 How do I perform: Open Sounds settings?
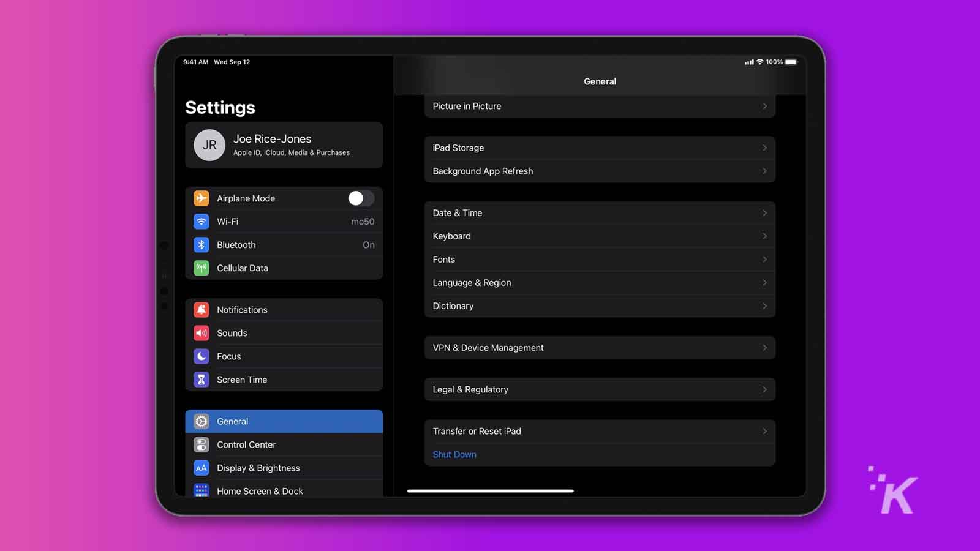point(284,333)
